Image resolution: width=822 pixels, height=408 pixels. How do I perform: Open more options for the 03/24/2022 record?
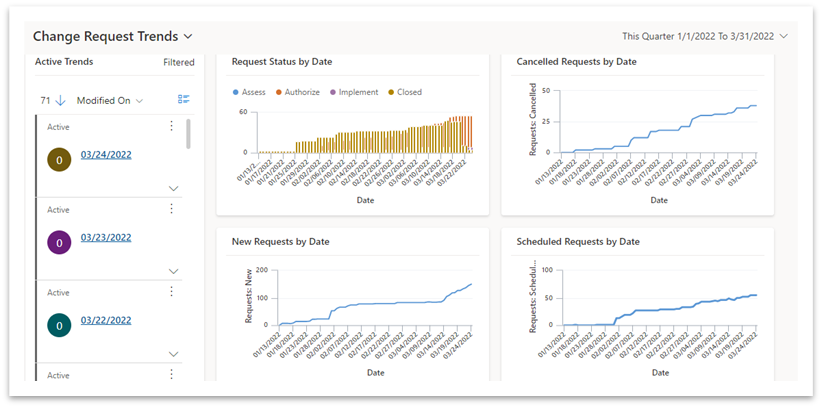tap(171, 126)
